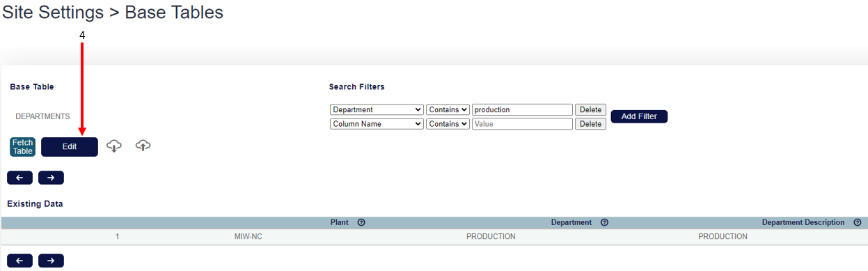Open the Department column filter dropdown
The image size is (868, 271).
coord(377,110)
